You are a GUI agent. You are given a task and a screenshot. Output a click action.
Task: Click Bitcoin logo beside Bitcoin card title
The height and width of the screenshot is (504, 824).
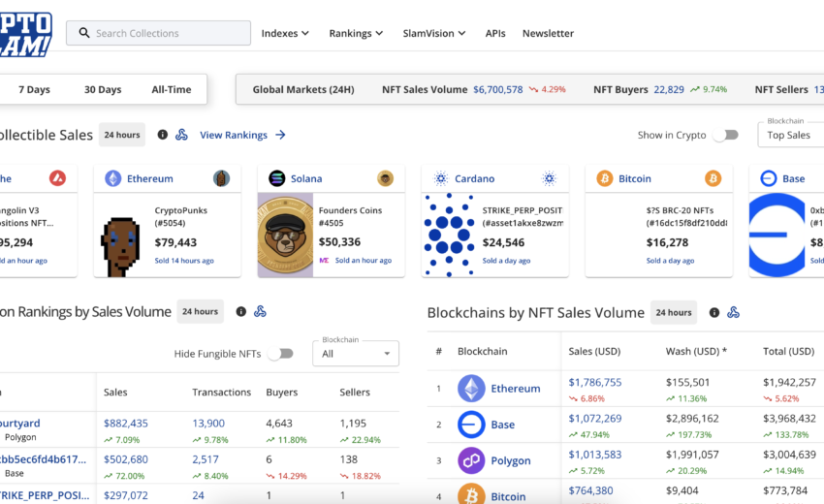pos(605,178)
